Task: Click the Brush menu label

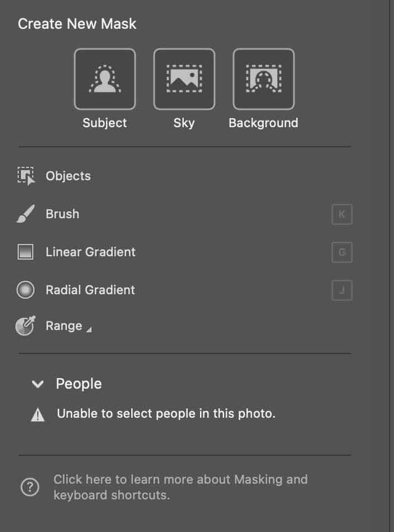Action: (x=62, y=214)
